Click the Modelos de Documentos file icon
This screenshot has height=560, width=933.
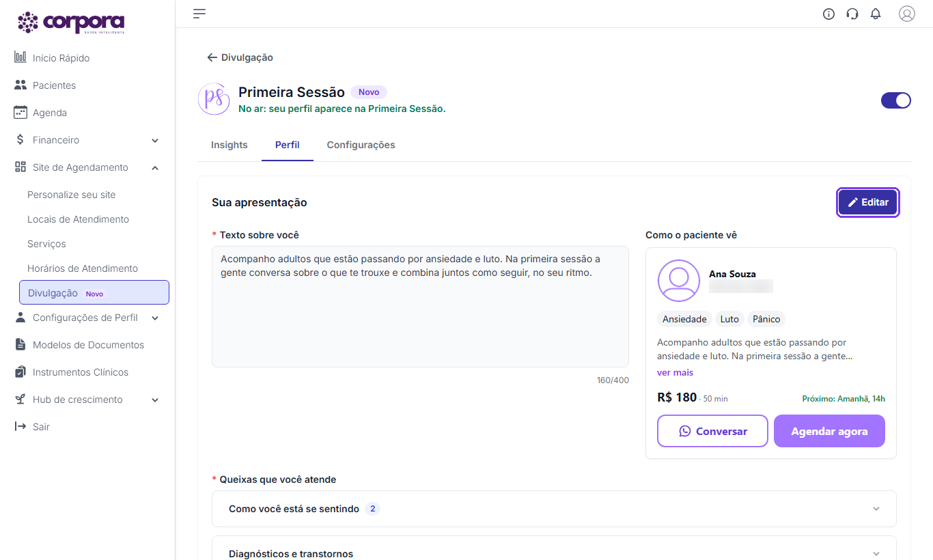(20, 345)
